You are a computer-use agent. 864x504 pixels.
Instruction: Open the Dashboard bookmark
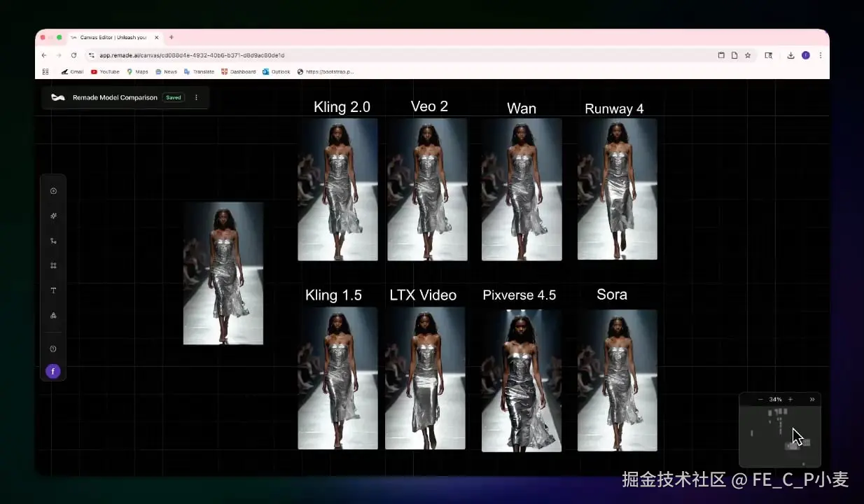click(x=239, y=71)
